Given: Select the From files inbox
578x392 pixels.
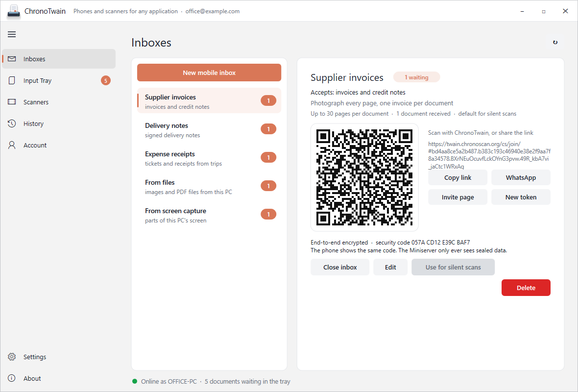Looking at the screenshot, I should tap(209, 186).
